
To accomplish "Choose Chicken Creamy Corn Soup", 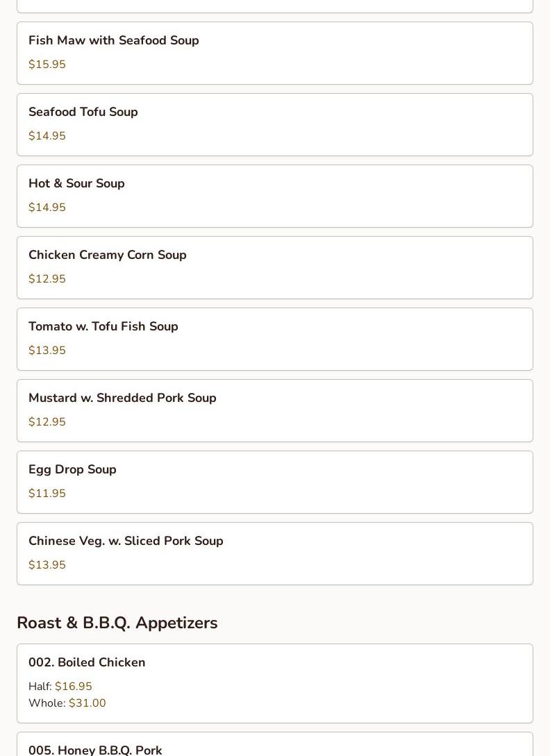I will click(108, 255).
